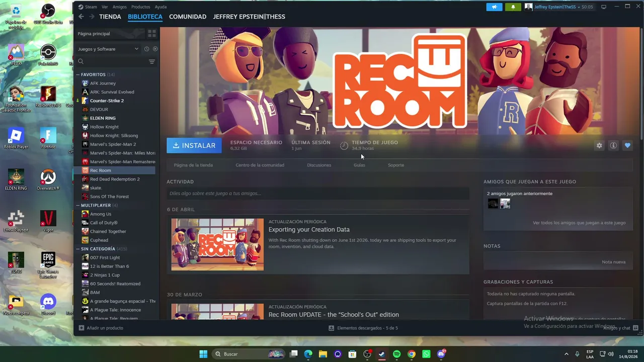Open the Rec Room settings gear

tap(599, 145)
